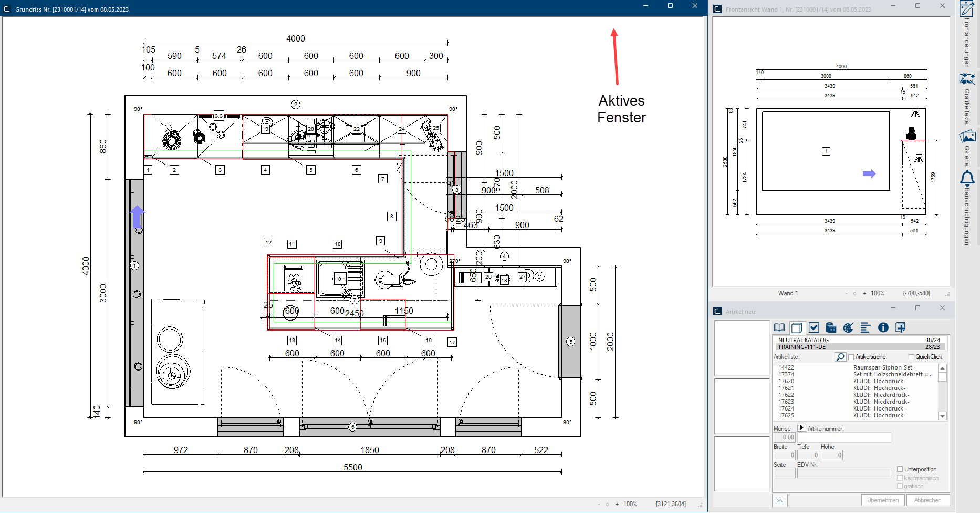
Task: Click into the Artikelnummer input field
Action: click(845, 437)
